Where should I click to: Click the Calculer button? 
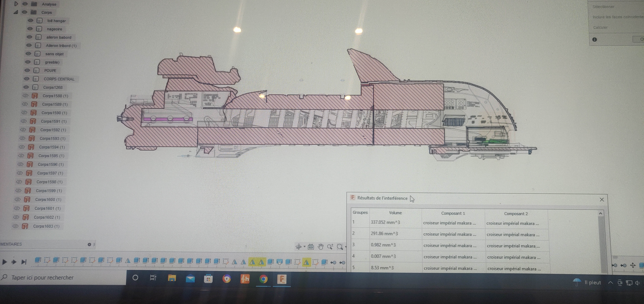point(601,27)
